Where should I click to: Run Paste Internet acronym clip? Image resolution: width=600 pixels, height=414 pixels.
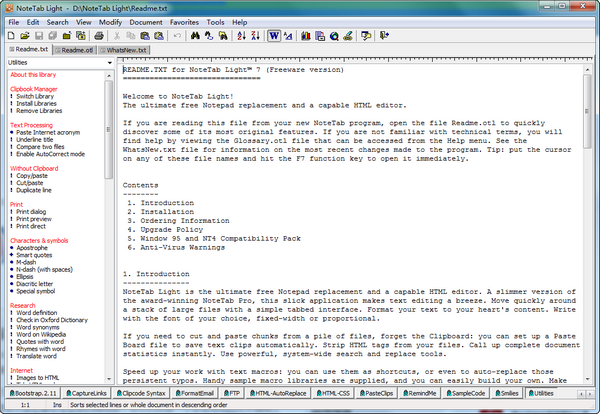tap(48, 132)
